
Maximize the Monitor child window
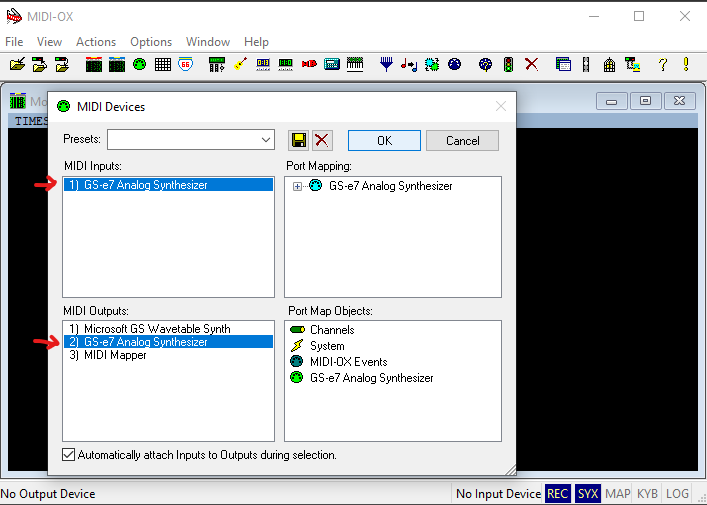[x=645, y=101]
